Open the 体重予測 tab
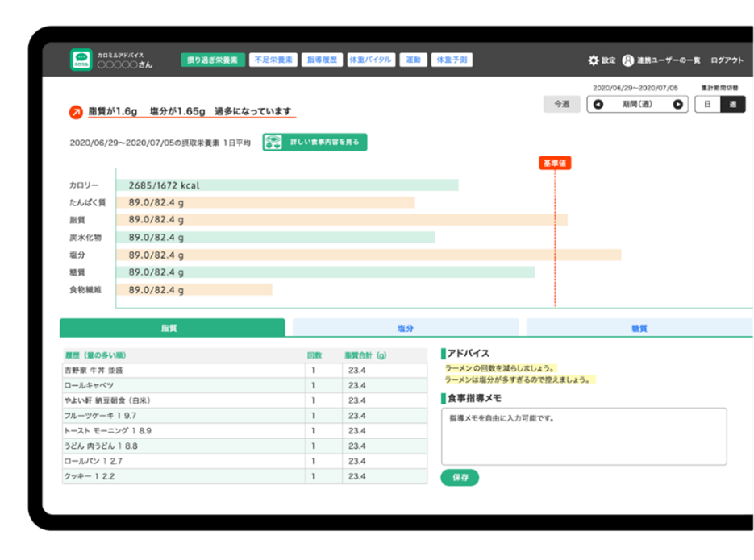The height and width of the screenshot is (560, 754). pos(452,60)
